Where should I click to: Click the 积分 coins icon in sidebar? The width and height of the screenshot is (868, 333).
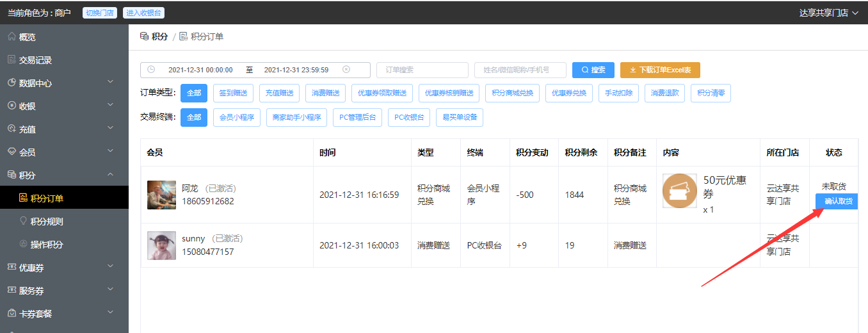pos(12,175)
